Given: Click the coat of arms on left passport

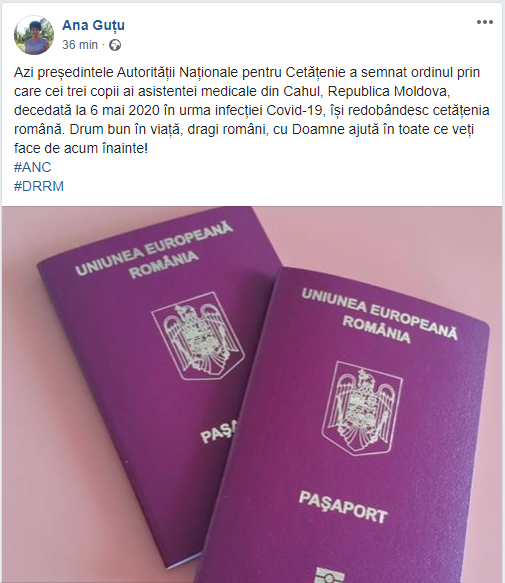Looking at the screenshot, I should [x=198, y=336].
